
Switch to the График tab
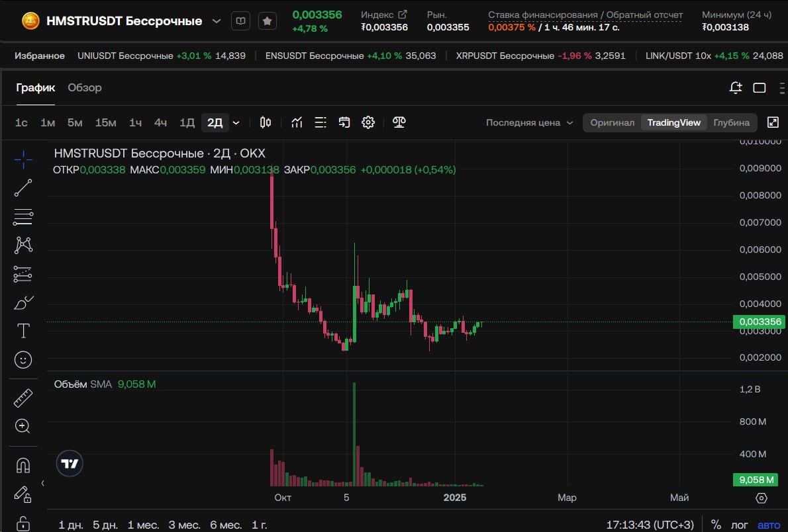[35, 87]
